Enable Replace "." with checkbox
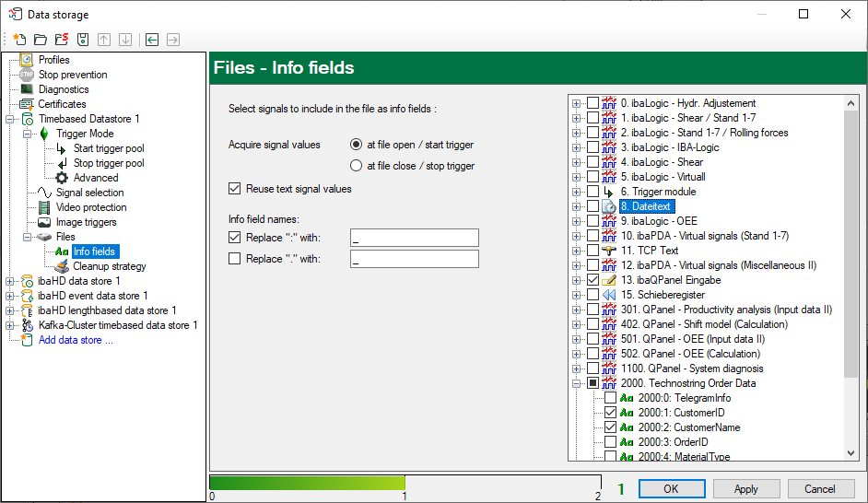The image size is (868, 503). (x=235, y=259)
